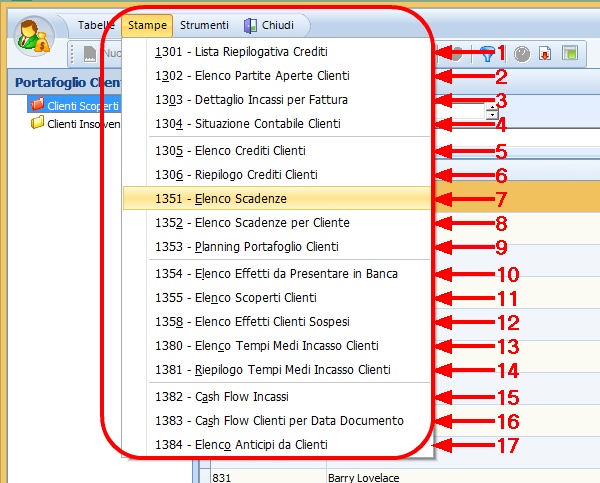Open the Strumenti menu
This screenshot has height=483, width=600.
coord(204,25)
